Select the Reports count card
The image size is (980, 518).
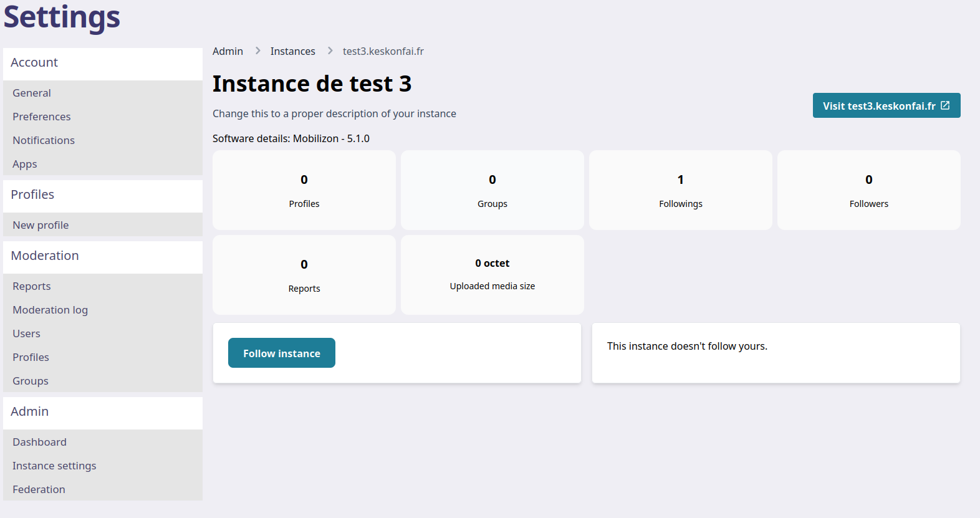(x=304, y=275)
